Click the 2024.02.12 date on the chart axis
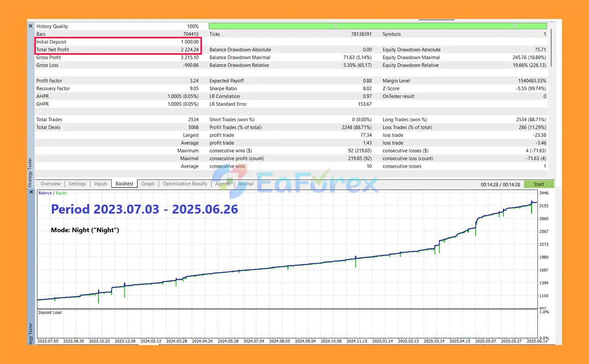589x364 pixels. click(151, 341)
